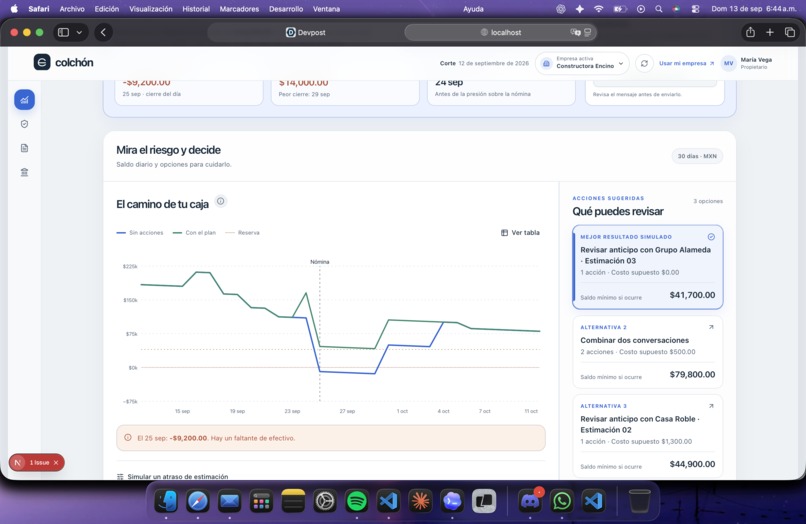Select Revisar anticipo con Grupo Alameda card

coord(648,267)
